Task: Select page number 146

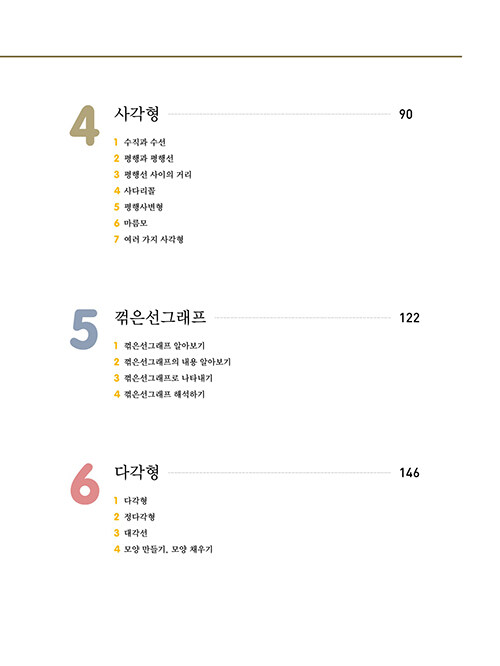Action: 410,472
